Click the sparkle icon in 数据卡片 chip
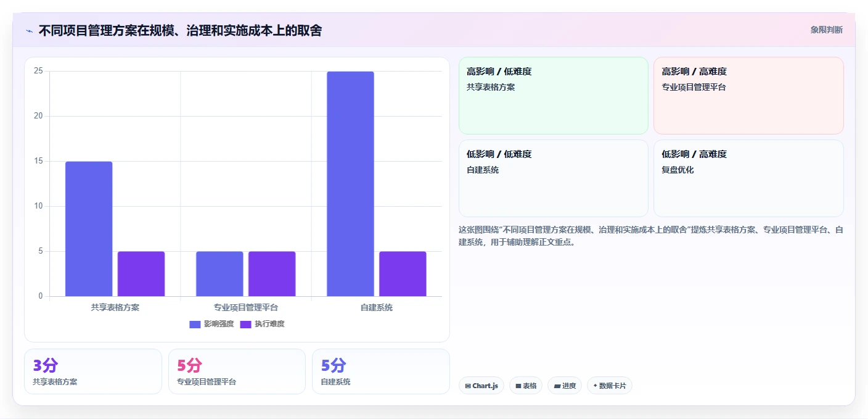 coord(595,386)
